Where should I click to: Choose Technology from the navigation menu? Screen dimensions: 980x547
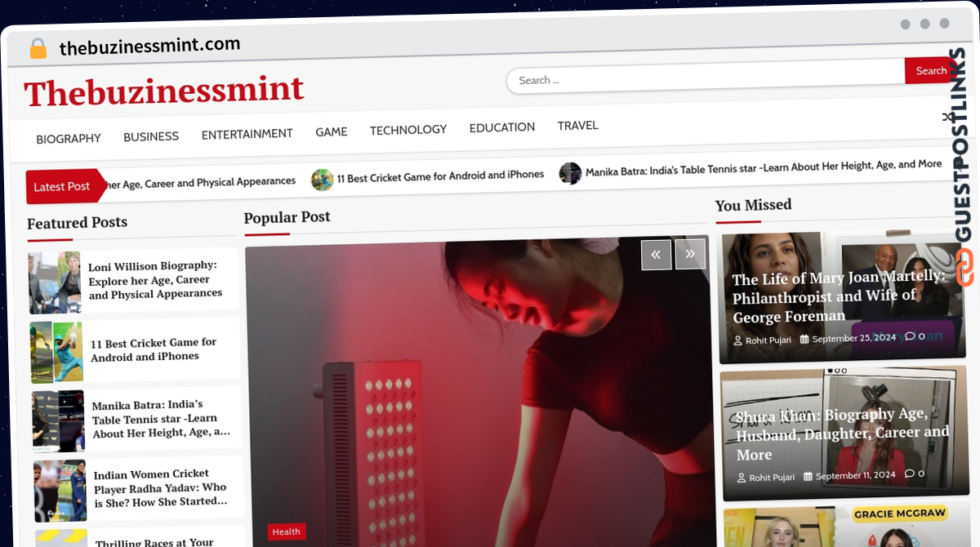[408, 130]
